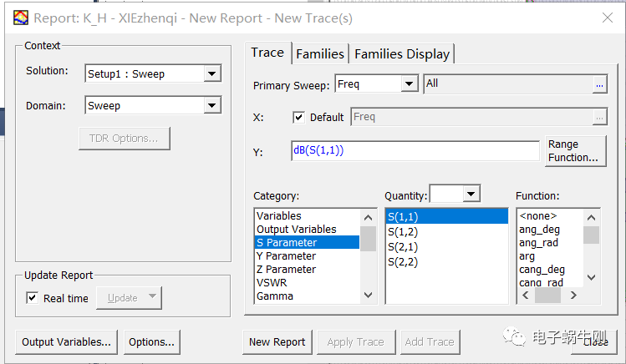
Task: Open the Families Display tab
Action: pyautogui.click(x=402, y=53)
